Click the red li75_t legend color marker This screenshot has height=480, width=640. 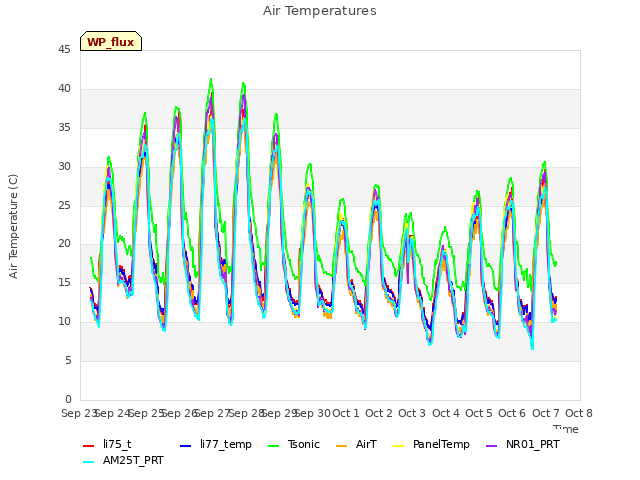point(89,446)
